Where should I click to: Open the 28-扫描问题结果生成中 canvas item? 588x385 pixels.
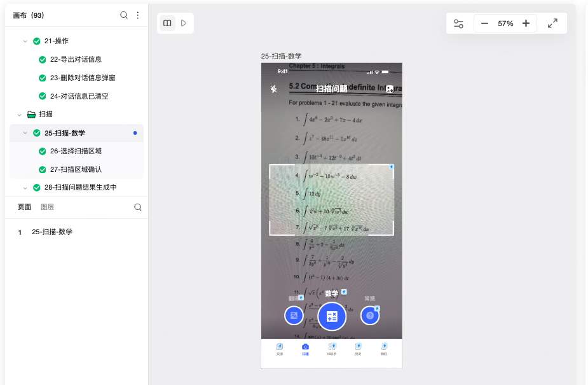(x=80, y=187)
